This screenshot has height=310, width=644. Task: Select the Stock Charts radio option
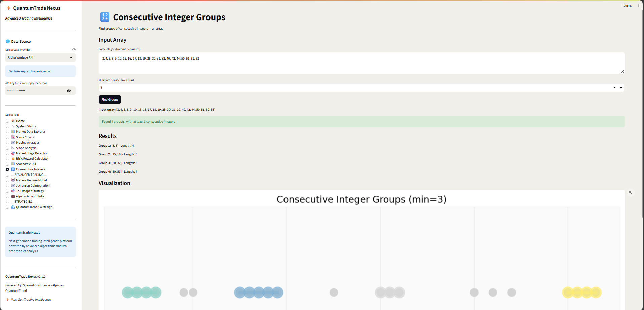pos(7,137)
